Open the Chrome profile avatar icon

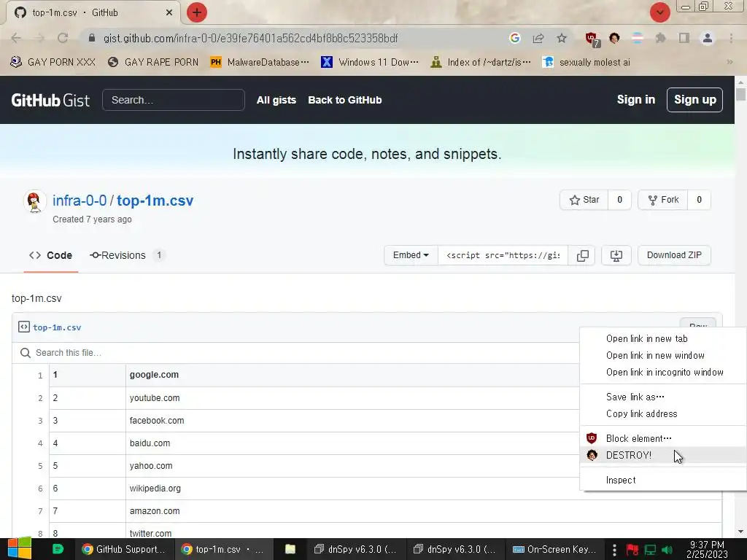pyautogui.click(x=708, y=38)
